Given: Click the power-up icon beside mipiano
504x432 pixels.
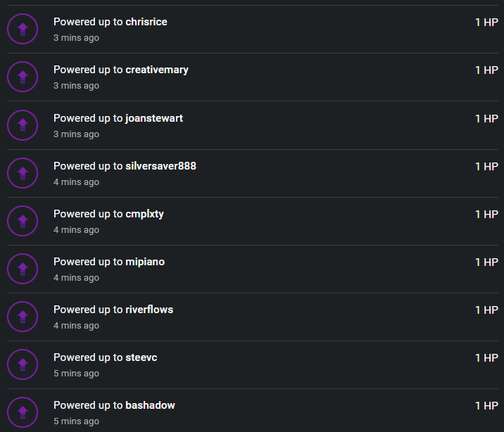Looking at the screenshot, I should pos(23,269).
